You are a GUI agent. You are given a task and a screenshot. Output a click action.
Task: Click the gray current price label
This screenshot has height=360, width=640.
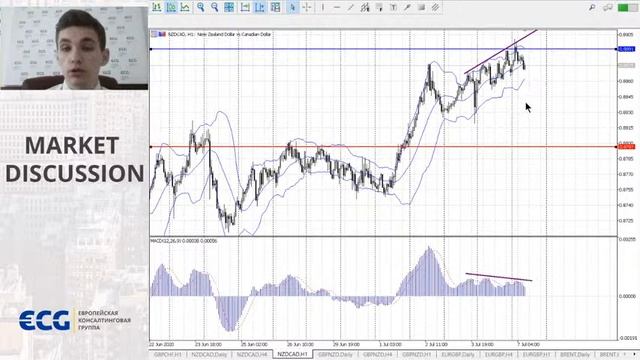tap(627, 65)
